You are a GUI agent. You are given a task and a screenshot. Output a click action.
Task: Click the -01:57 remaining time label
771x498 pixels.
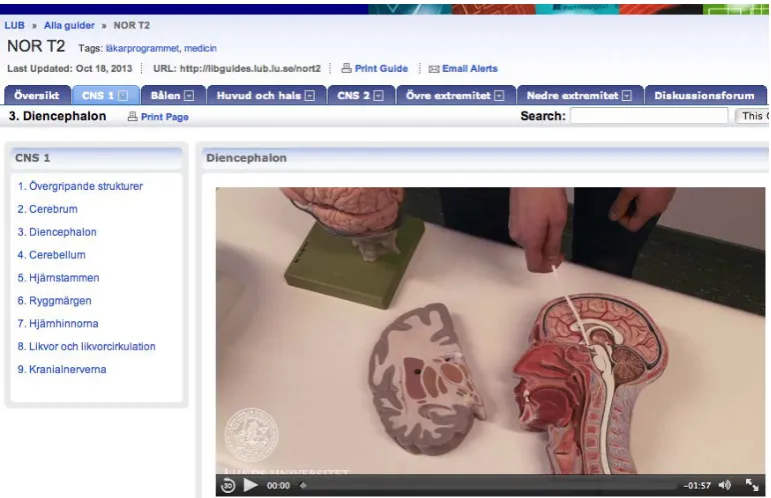click(x=697, y=486)
